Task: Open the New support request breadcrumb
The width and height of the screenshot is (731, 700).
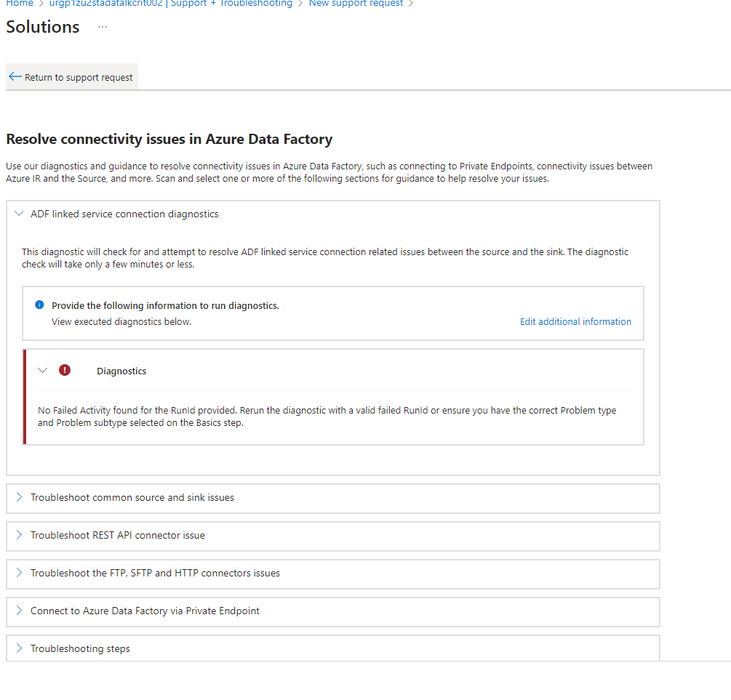Action: coord(356,3)
